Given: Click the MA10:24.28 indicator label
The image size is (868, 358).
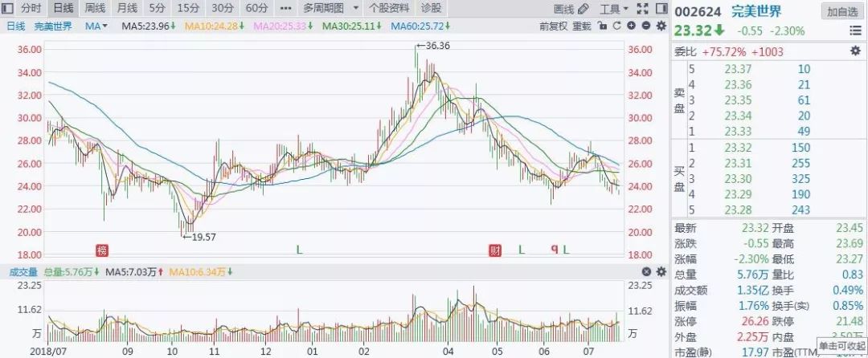Looking at the screenshot, I should click(x=215, y=26).
